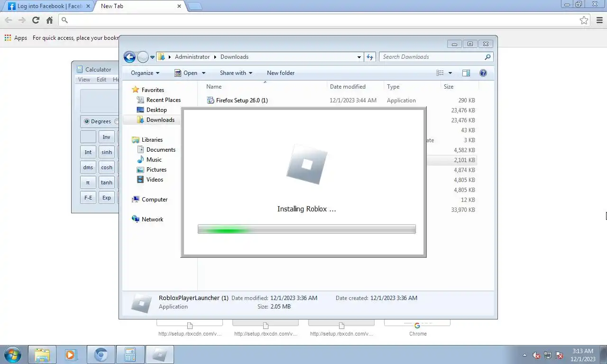Open the Apps bookmarks shortcut
Screen dimensions: 607x364
point(16,38)
